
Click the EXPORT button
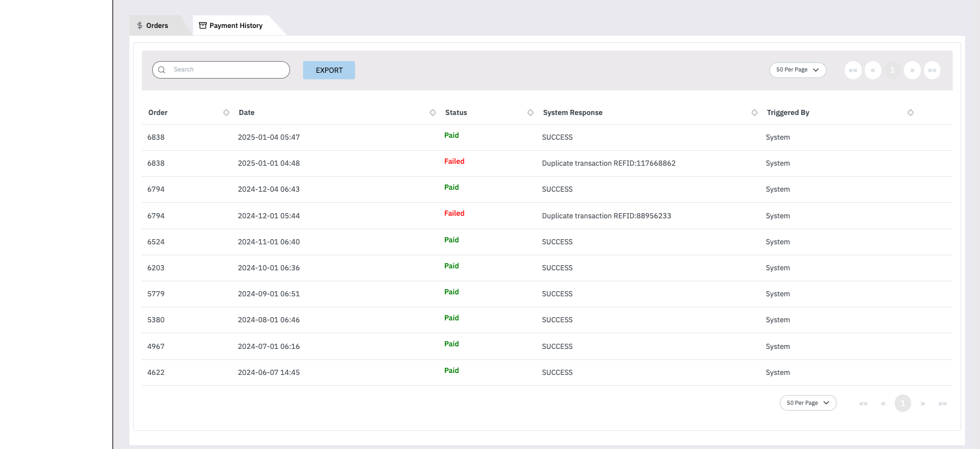[x=329, y=70]
